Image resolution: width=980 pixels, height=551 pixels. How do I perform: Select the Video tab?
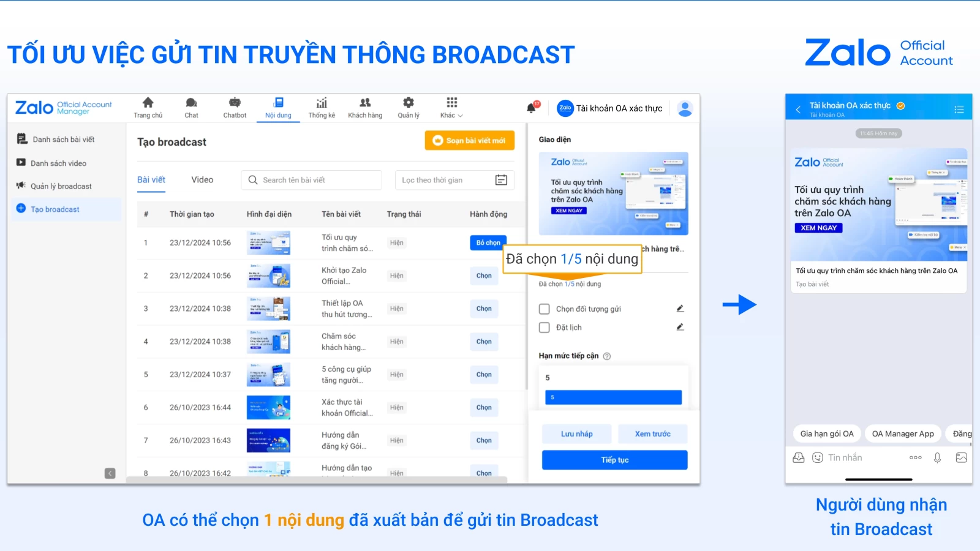click(x=202, y=180)
